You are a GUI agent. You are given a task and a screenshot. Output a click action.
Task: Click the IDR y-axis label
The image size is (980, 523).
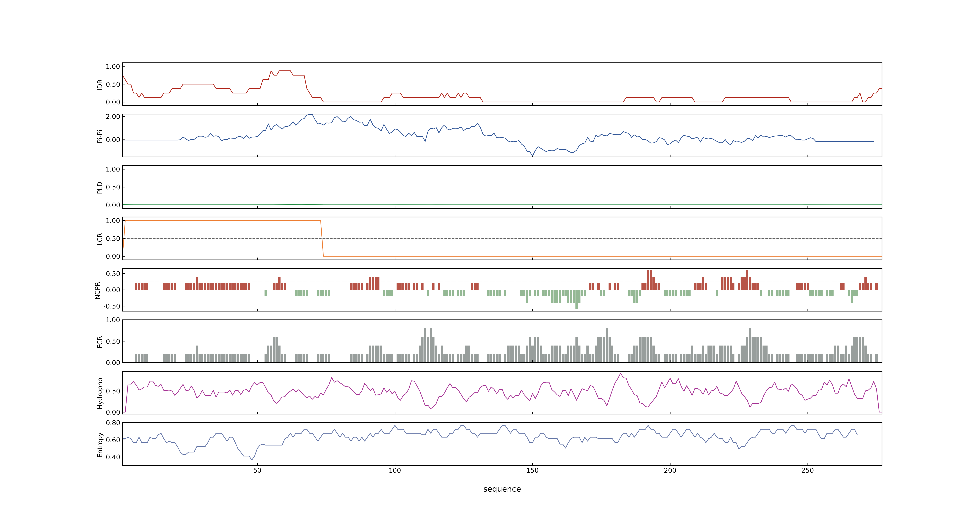[100, 85]
